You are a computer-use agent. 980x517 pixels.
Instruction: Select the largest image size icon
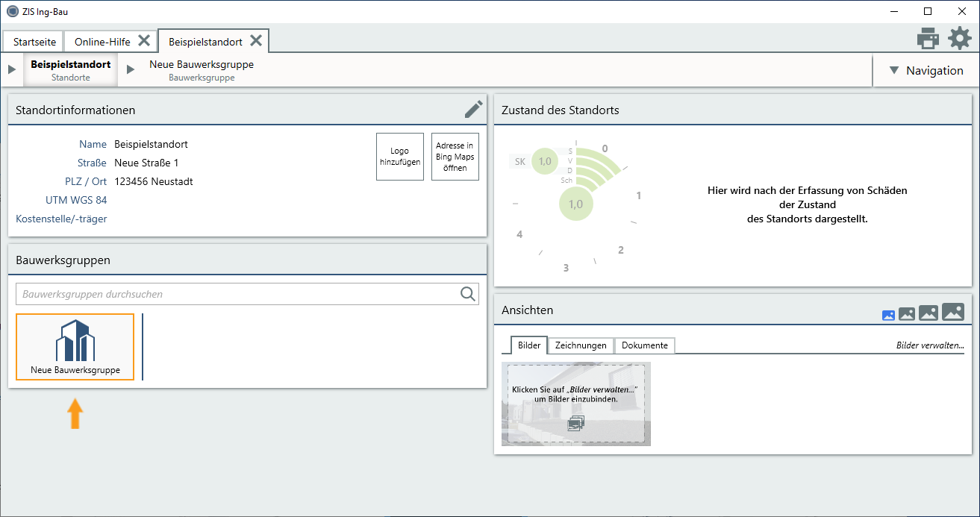pyautogui.click(x=953, y=312)
